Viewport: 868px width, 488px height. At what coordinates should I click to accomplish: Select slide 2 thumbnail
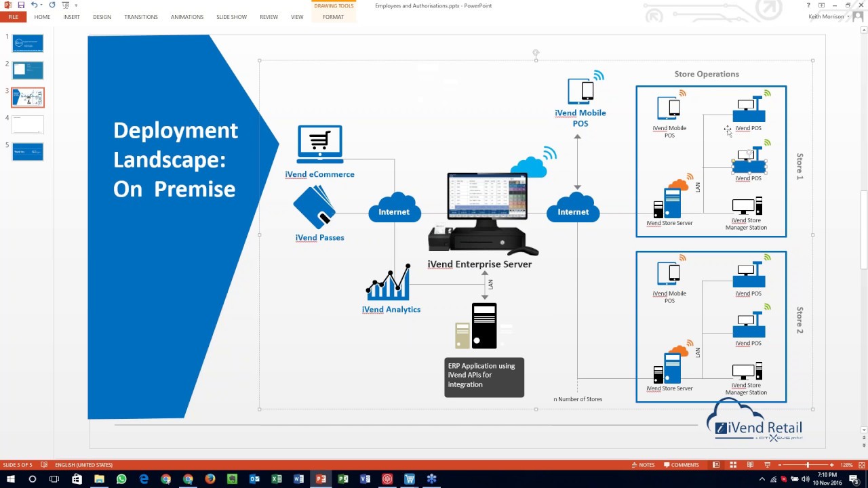click(x=28, y=70)
